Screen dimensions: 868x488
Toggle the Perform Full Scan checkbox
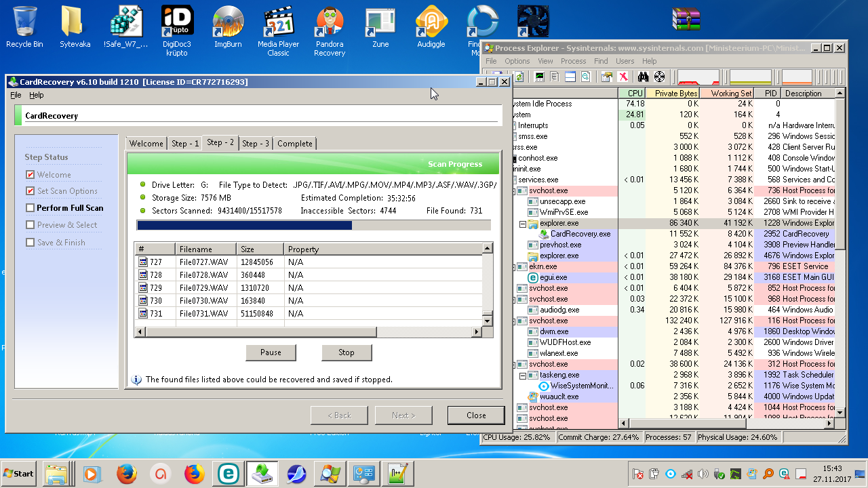pyautogui.click(x=30, y=208)
